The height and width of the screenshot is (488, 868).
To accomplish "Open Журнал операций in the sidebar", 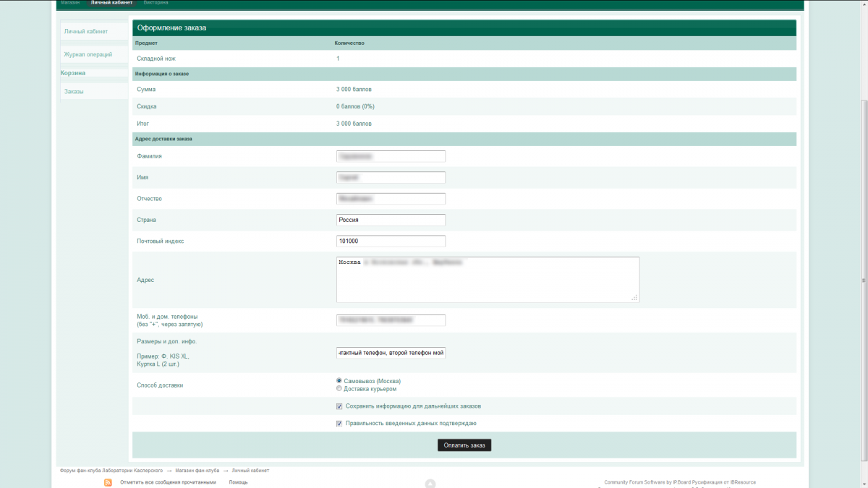I will [88, 54].
